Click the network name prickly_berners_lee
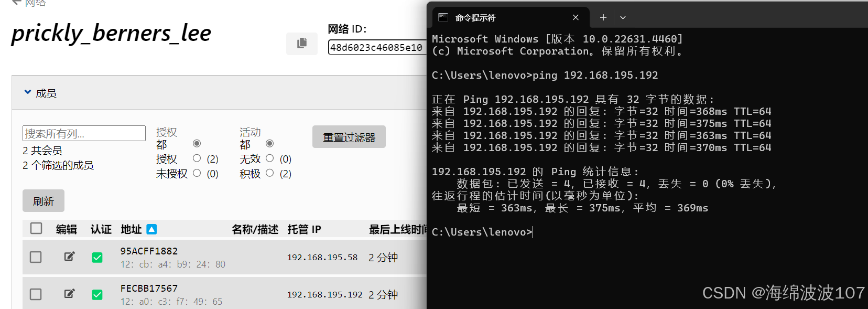 click(x=111, y=33)
